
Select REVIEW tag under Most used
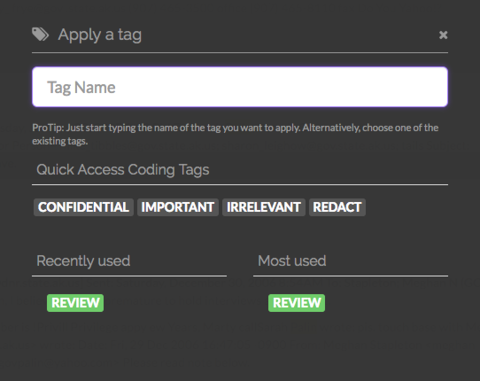(297, 303)
